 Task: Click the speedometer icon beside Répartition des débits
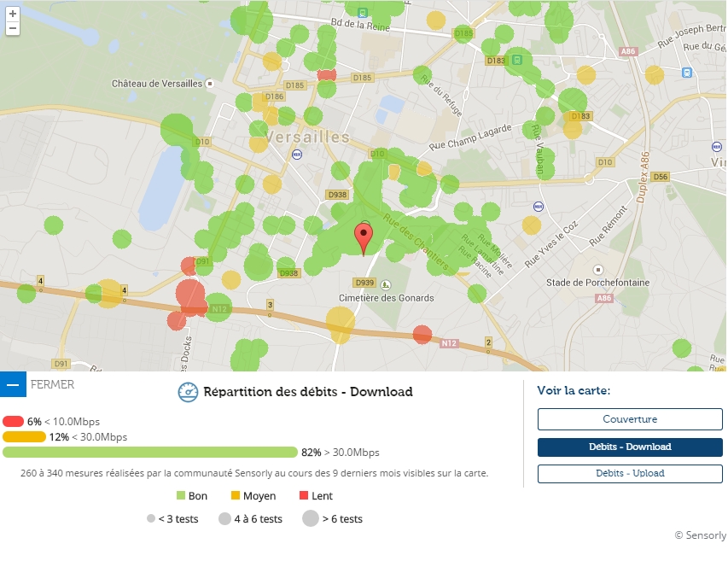click(x=188, y=392)
